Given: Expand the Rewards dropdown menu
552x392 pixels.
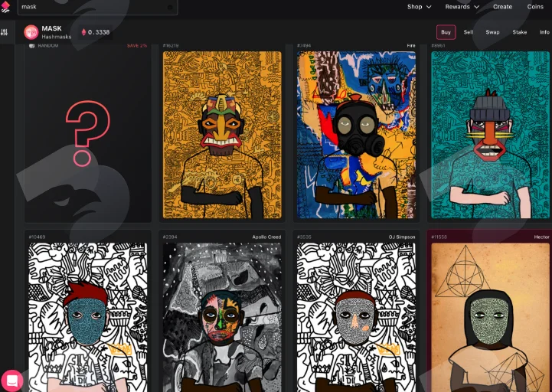Looking at the screenshot, I should point(462,7).
